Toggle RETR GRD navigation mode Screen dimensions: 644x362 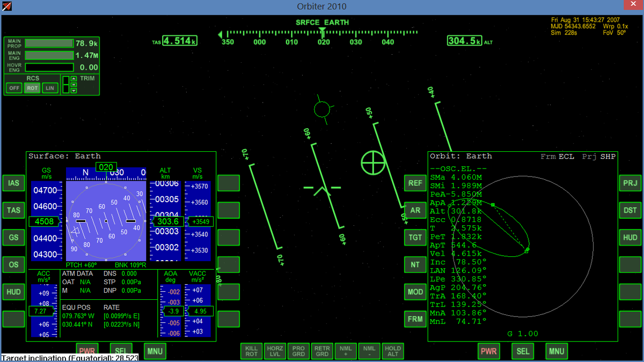pos(322,351)
